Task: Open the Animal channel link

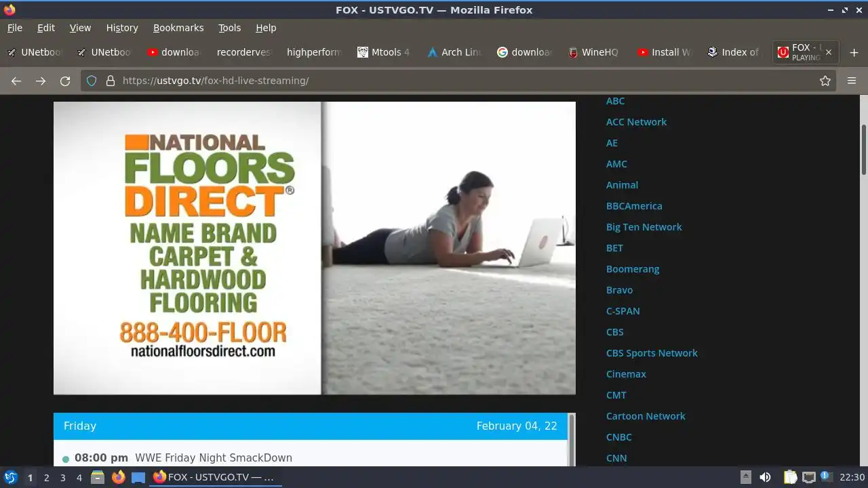Action: coord(622,185)
